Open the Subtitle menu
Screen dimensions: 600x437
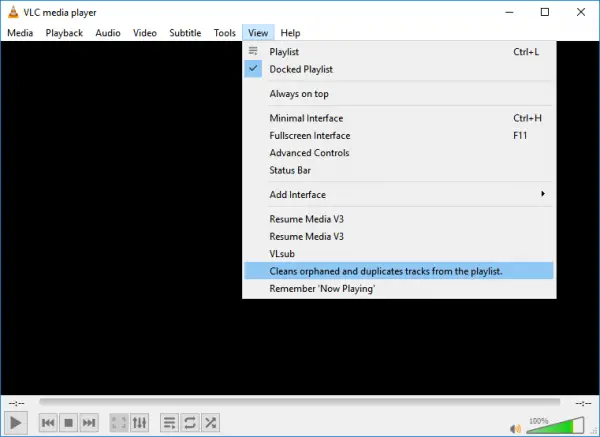click(185, 33)
